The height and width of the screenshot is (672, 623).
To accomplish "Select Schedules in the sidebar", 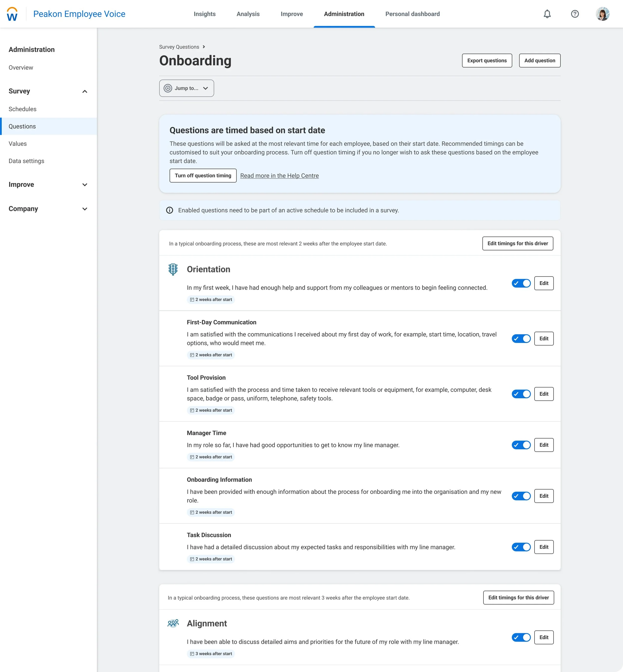I will click(23, 109).
